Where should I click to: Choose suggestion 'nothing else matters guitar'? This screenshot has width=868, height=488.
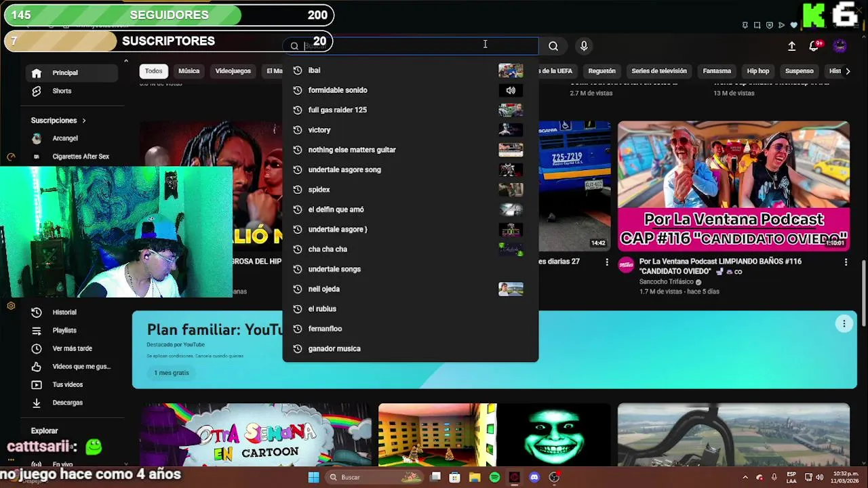pos(410,150)
